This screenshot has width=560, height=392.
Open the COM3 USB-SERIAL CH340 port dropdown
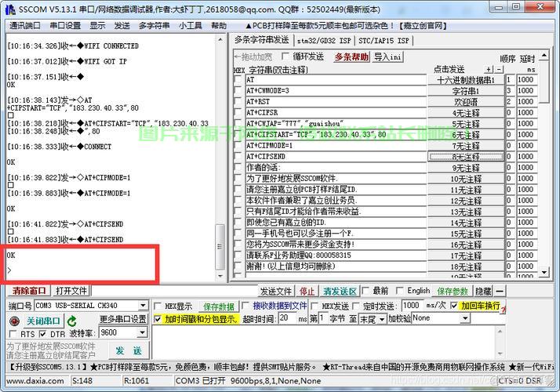(143, 306)
